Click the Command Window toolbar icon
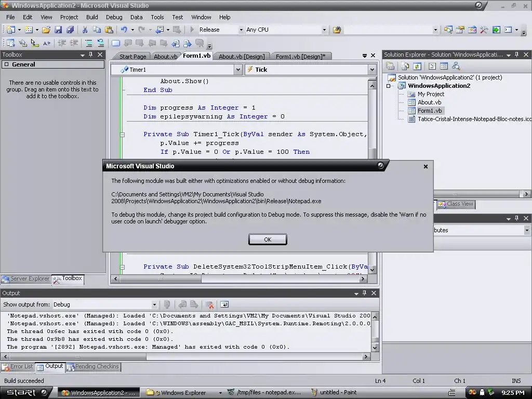The image size is (532, 399). [x=508, y=30]
